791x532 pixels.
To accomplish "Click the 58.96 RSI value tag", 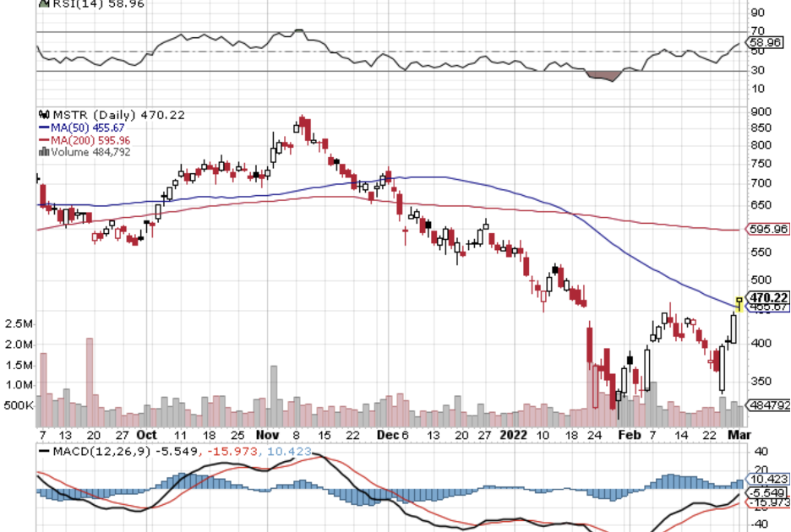I will pos(768,41).
